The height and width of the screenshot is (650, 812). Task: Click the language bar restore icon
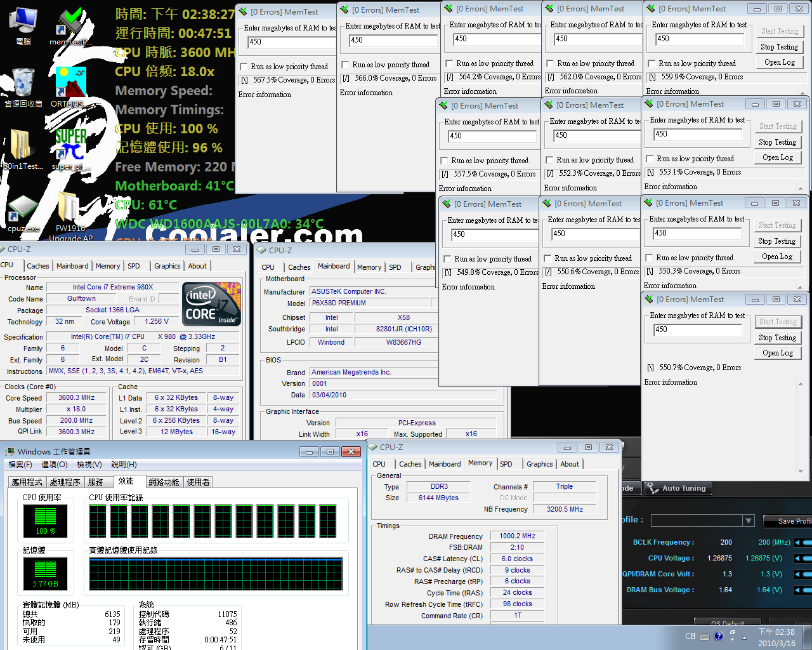click(x=732, y=633)
